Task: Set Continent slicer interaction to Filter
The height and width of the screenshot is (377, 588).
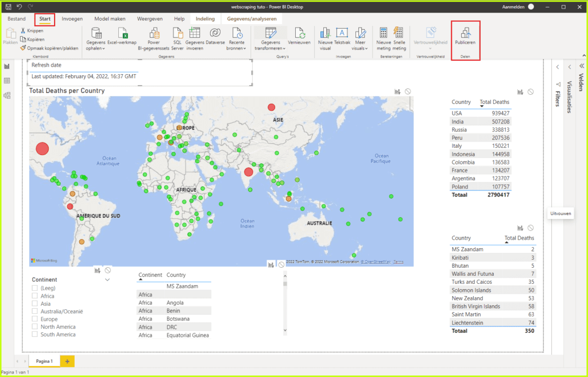Action: pyautogui.click(x=98, y=270)
